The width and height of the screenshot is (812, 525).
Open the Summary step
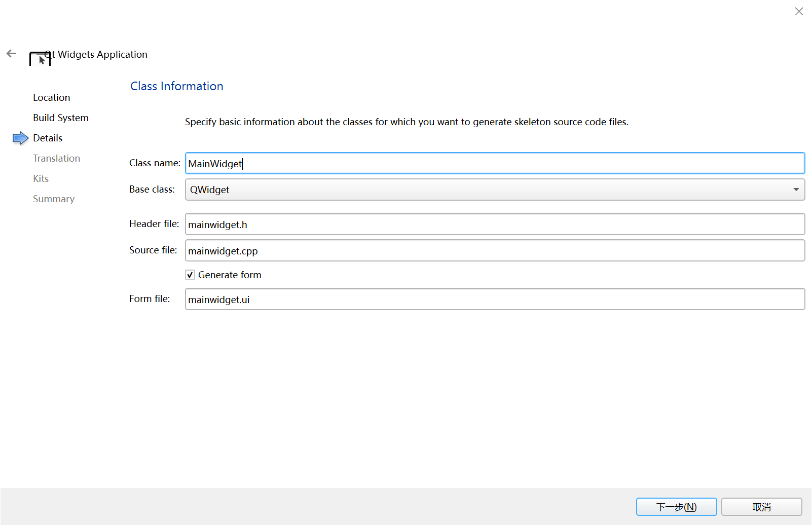54,199
